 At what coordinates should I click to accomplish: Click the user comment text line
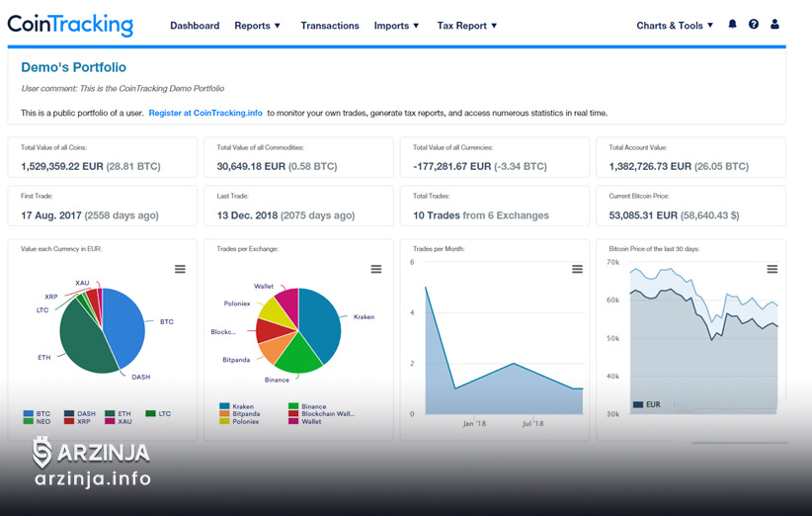click(x=122, y=88)
